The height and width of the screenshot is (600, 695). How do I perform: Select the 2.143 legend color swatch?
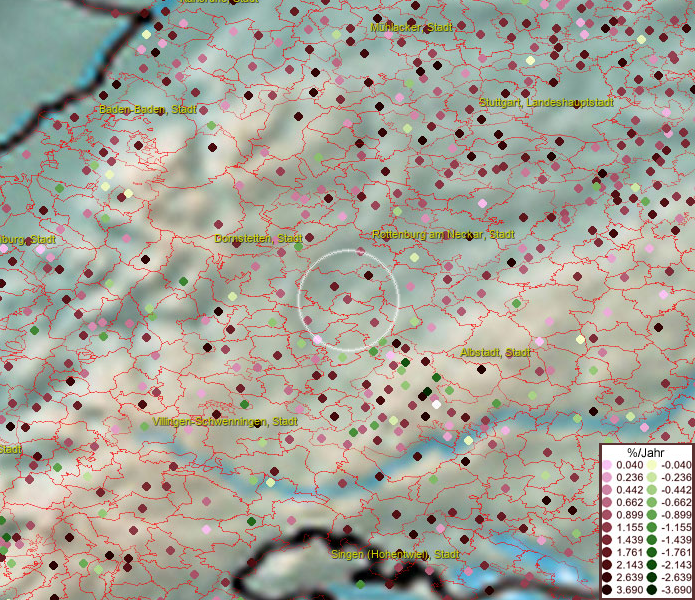(607, 565)
